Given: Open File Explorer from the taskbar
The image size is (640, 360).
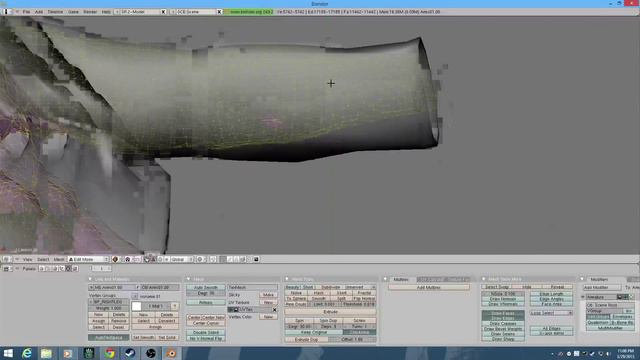Looking at the screenshot, I should pyautogui.click(x=47, y=353).
